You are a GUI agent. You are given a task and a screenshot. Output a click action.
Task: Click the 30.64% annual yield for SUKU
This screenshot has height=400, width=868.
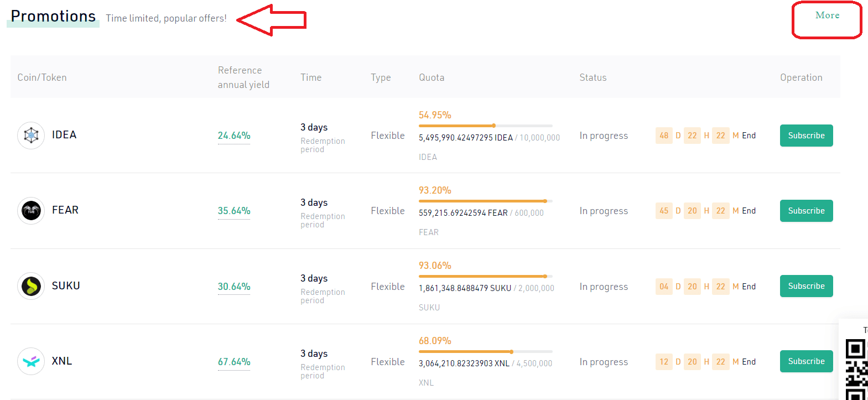click(x=234, y=287)
